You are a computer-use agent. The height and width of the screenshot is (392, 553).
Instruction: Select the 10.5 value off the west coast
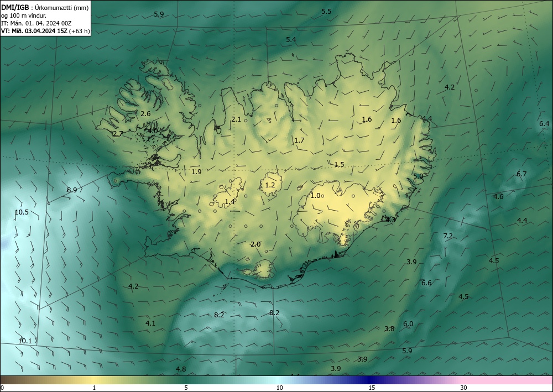tap(22, 212)
